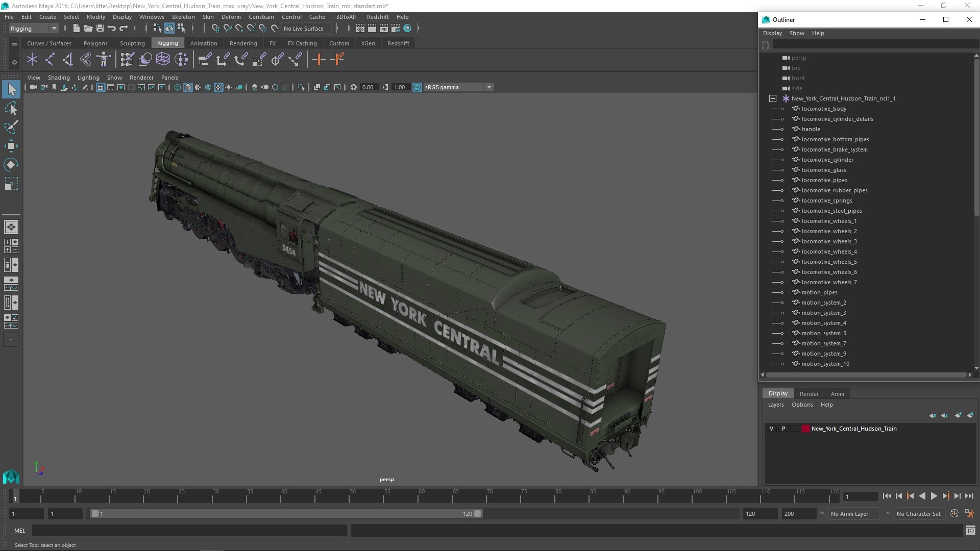Image resolution: width=980 pixels, height=551 pixels.
Task: Click the Save Scene disk icon
Action: (x=100, y=29)
